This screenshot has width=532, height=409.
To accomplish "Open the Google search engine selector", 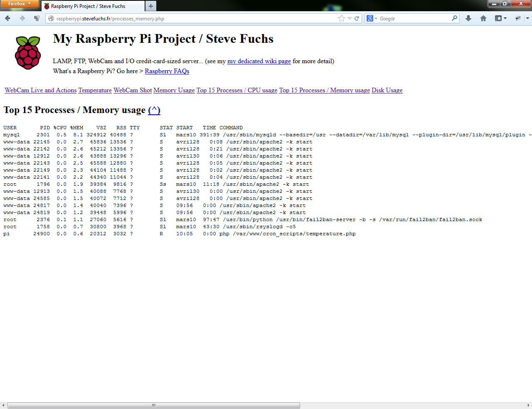I will 372,18.
